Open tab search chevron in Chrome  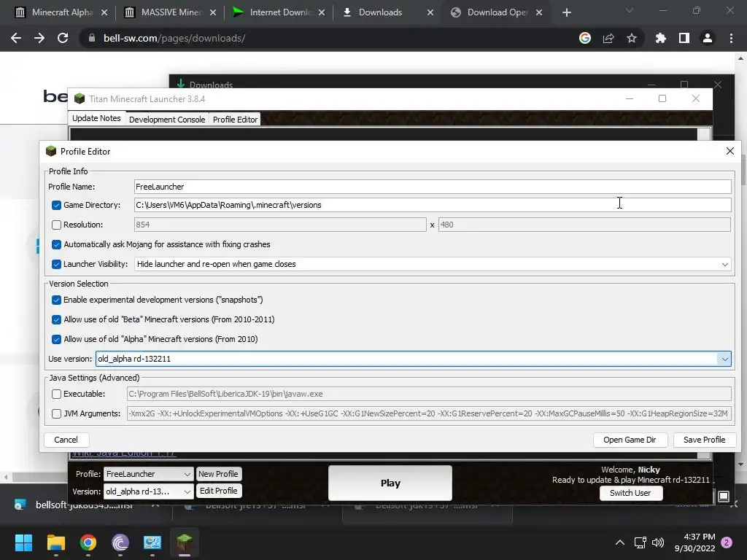pos(630,10)
